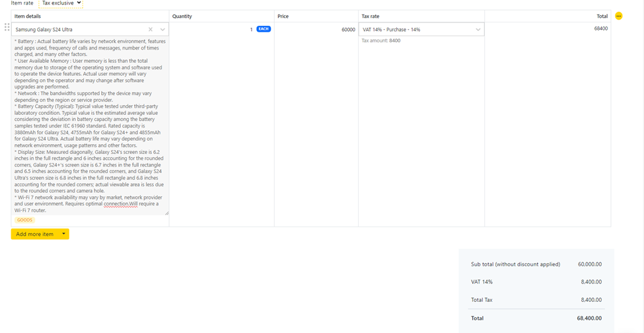Click the row total value 68400
644x333 pixels.
[600, 28]
